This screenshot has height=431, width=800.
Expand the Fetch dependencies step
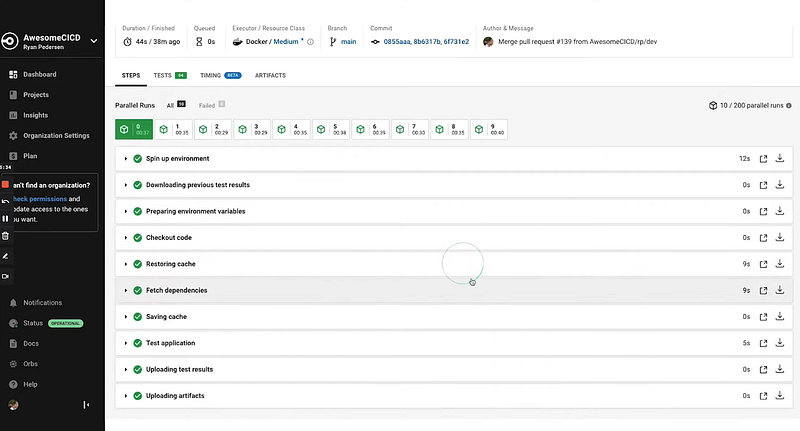tap(126, 290)
